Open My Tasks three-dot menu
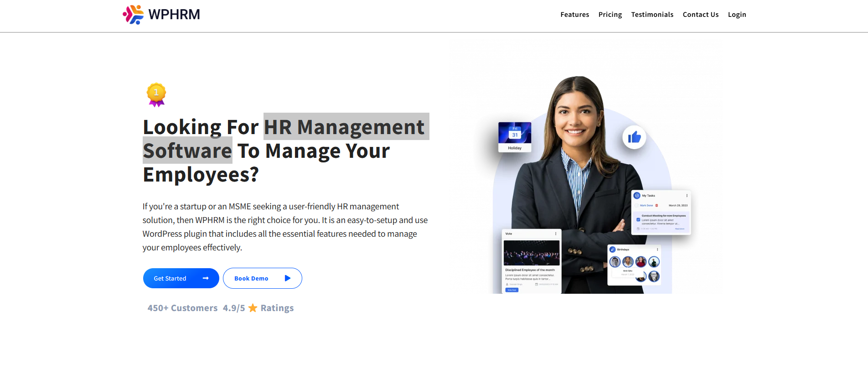The height and width of the screenshot is (369, 868). coord(687,196)
